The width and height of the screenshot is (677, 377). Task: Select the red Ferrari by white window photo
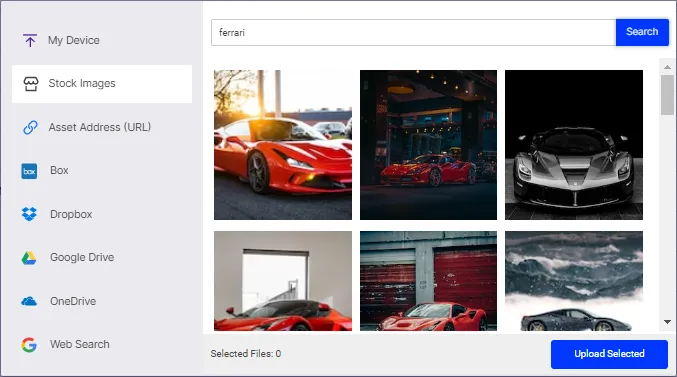pos(283,281)
